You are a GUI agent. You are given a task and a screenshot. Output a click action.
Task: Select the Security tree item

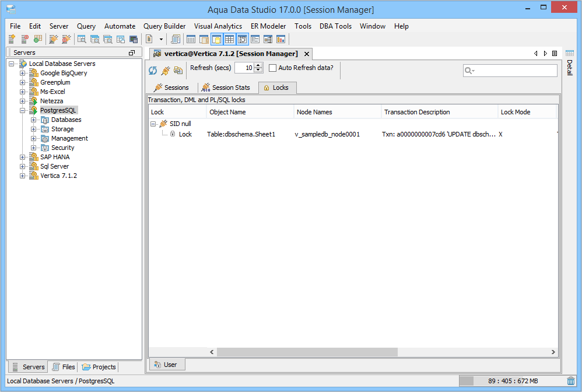pyautogui.click(x=63, y=148)
